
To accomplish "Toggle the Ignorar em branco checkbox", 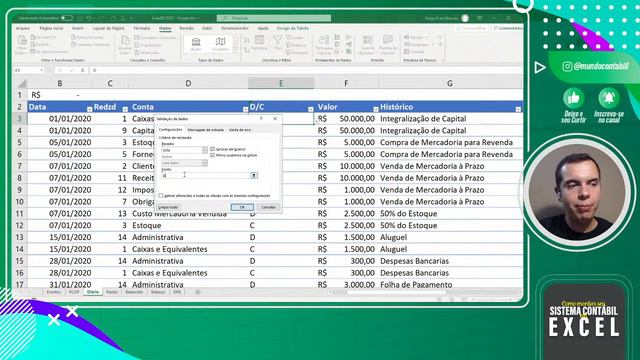I will click(212, 149).
